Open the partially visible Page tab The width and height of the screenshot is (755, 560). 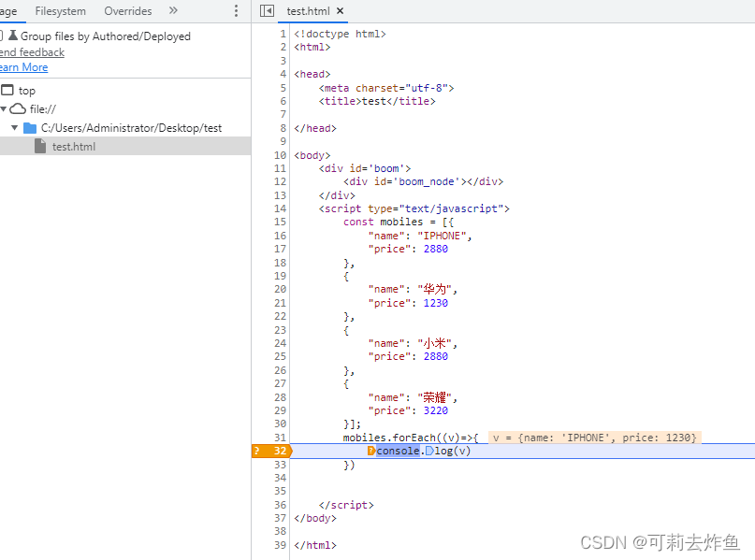coord(8,10)
